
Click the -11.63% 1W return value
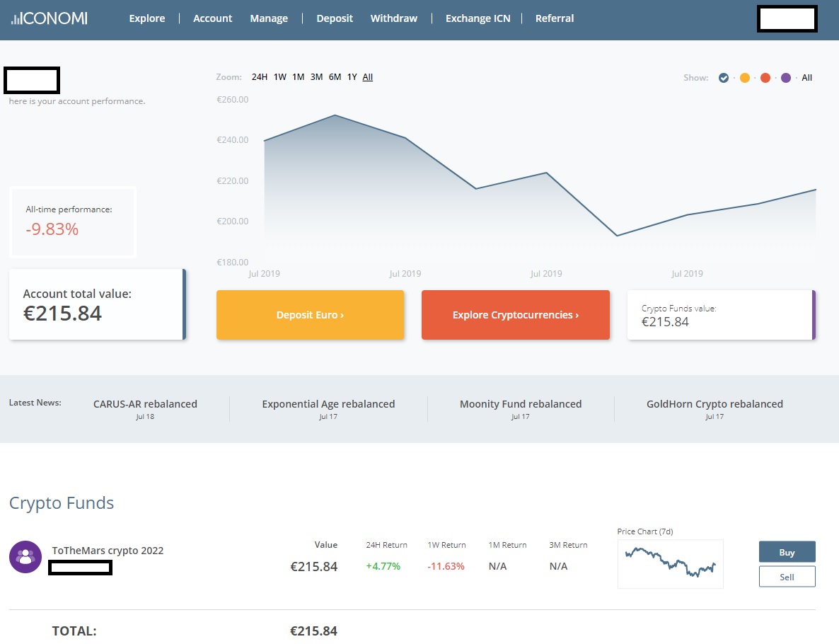coord(446,566)
